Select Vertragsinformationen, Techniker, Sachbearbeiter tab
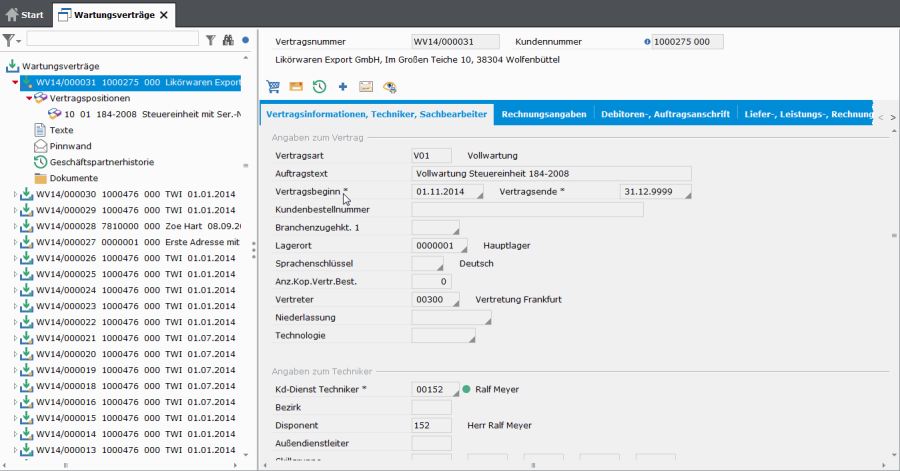900x471 pixels. tap(377, 114)
